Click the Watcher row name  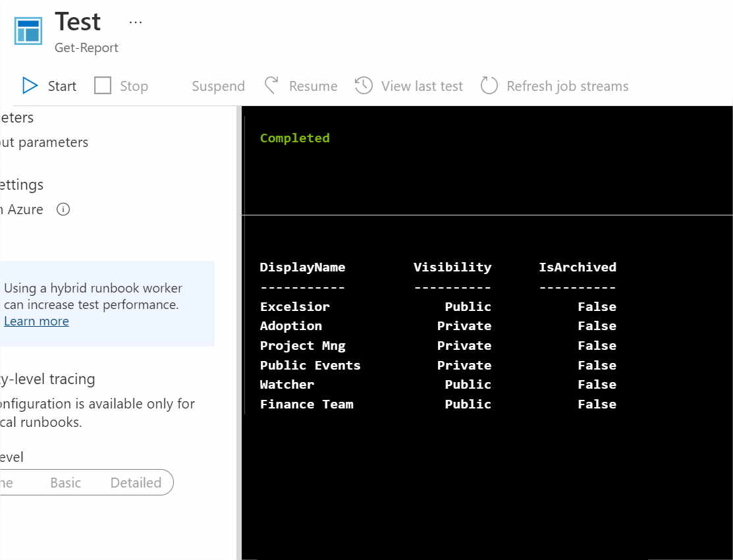pos(287,385)
